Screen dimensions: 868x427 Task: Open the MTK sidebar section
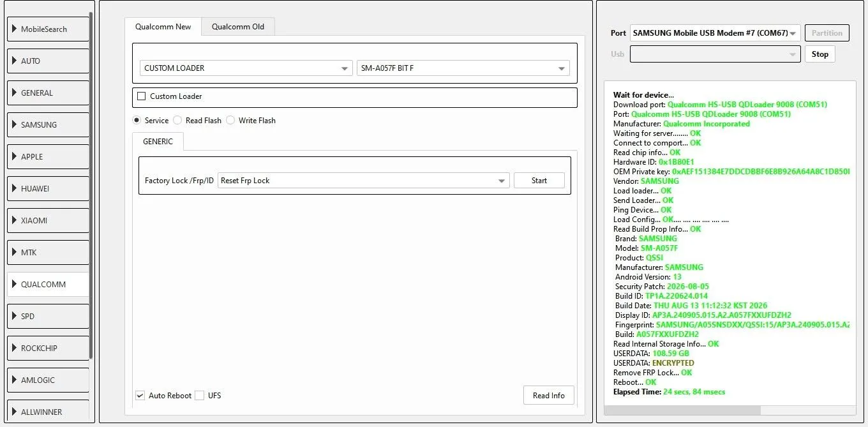[x=48, y=253]
